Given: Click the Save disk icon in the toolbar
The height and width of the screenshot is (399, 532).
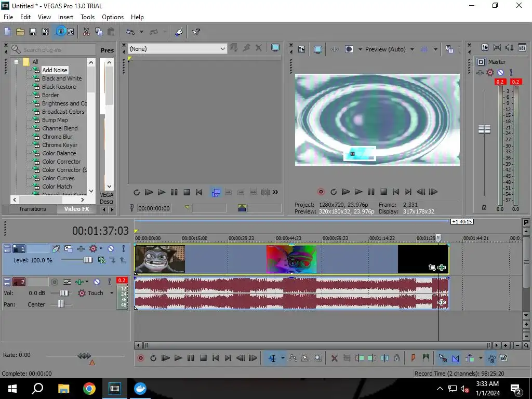Looking at the screenshot, I should coord(33,32).
